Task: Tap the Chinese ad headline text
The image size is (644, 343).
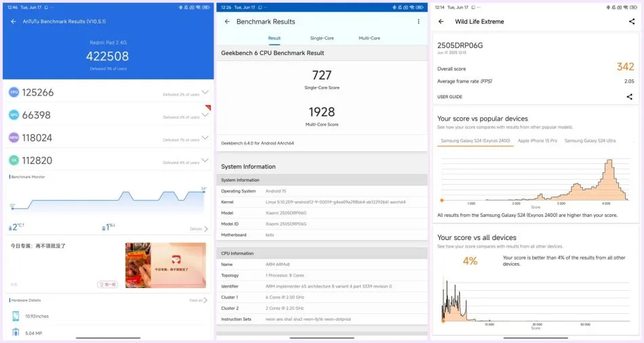Action: coord(38,245)
